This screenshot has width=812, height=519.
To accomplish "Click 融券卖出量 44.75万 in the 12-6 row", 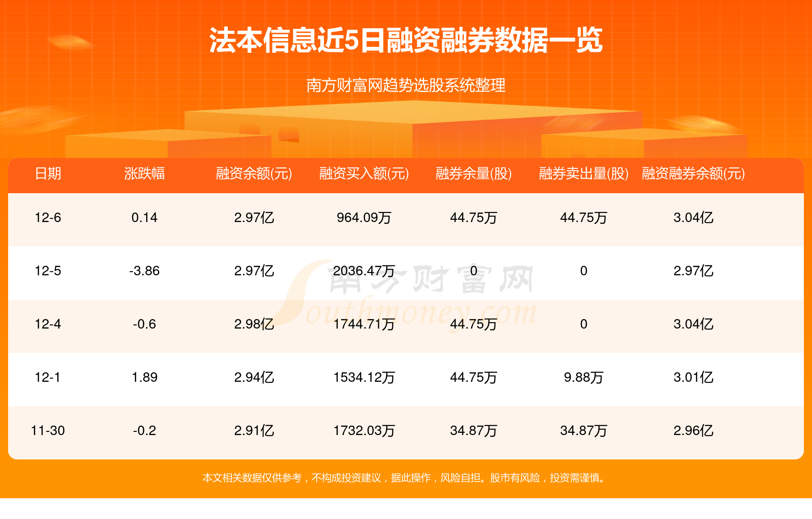I will tap(584, 218).
